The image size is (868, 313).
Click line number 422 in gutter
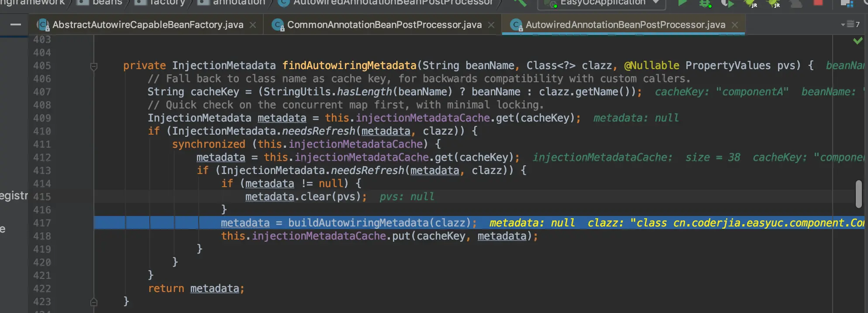click(x=42, y=289)
